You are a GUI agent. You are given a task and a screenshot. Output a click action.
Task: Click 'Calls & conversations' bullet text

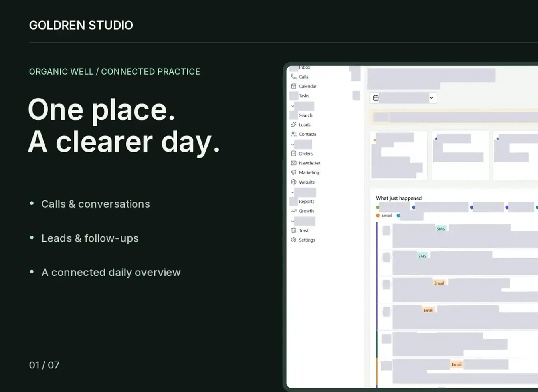tap(96, 204)
